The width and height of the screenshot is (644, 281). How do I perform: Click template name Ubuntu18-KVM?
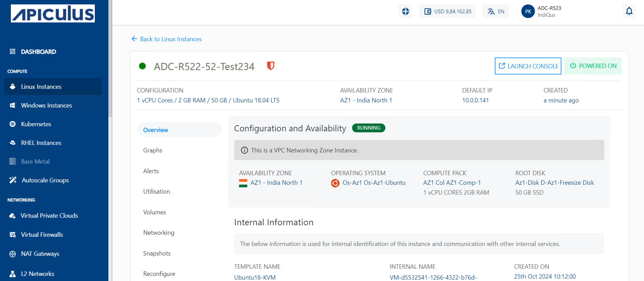point(255,277)
